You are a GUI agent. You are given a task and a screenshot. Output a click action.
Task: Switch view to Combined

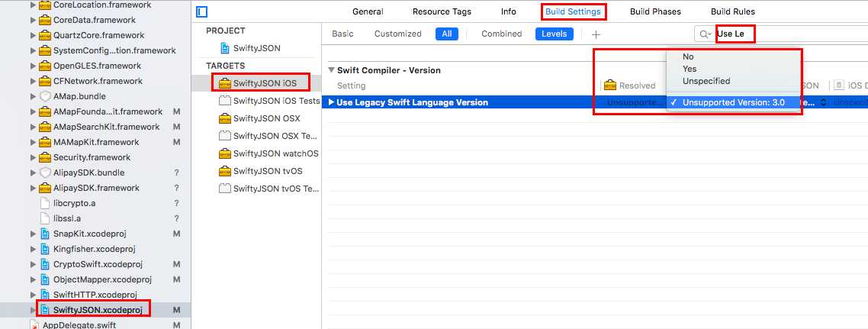pyautogui.click(x=502, y=34)
